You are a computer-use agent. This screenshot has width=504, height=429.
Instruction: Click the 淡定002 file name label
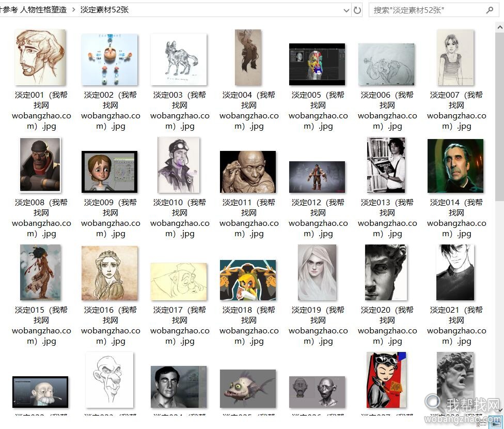(x=111, y=111)
